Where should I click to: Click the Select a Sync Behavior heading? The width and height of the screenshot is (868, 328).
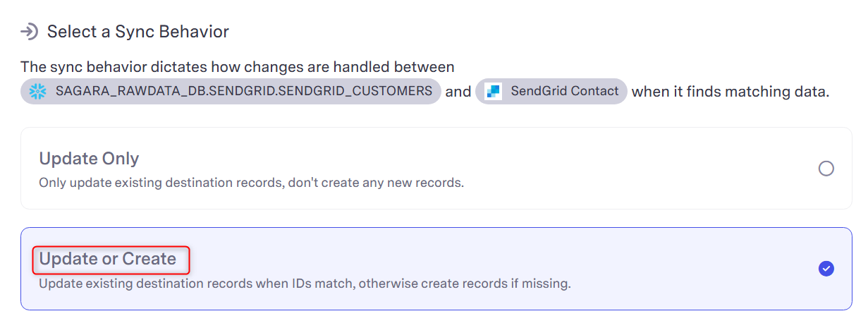138,32
